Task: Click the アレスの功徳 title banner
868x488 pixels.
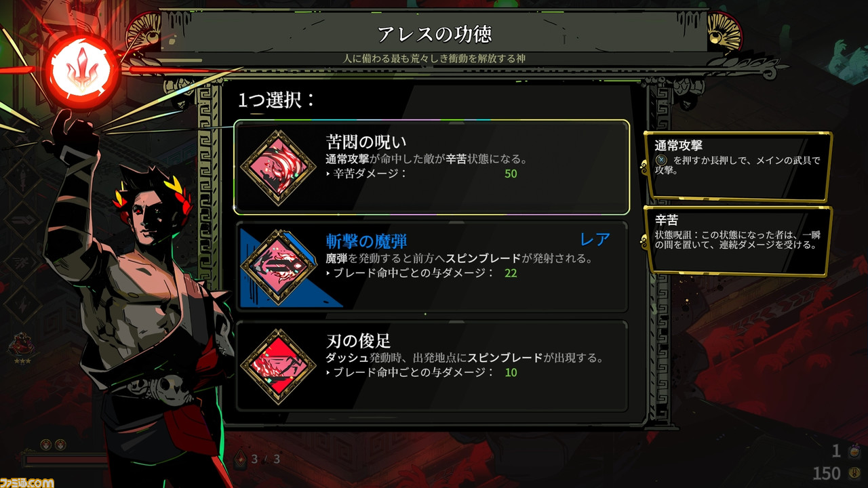Action: 434,34
